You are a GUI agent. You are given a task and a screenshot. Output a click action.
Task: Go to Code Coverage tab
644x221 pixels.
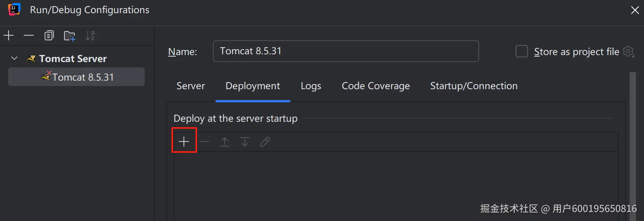[x=376, y=86]
